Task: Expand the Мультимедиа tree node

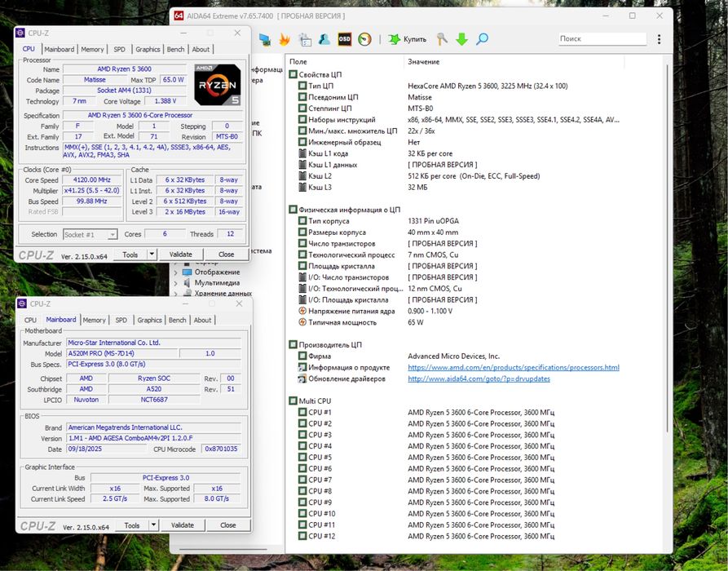Action: coord(175,283)
